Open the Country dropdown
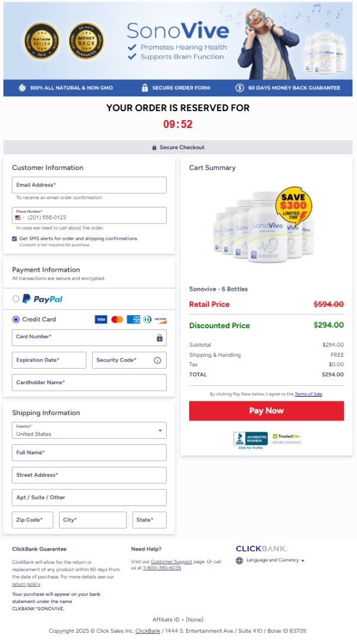Image resolution: width=357 pixels, height=644 pixels. (x=89, y=431)
